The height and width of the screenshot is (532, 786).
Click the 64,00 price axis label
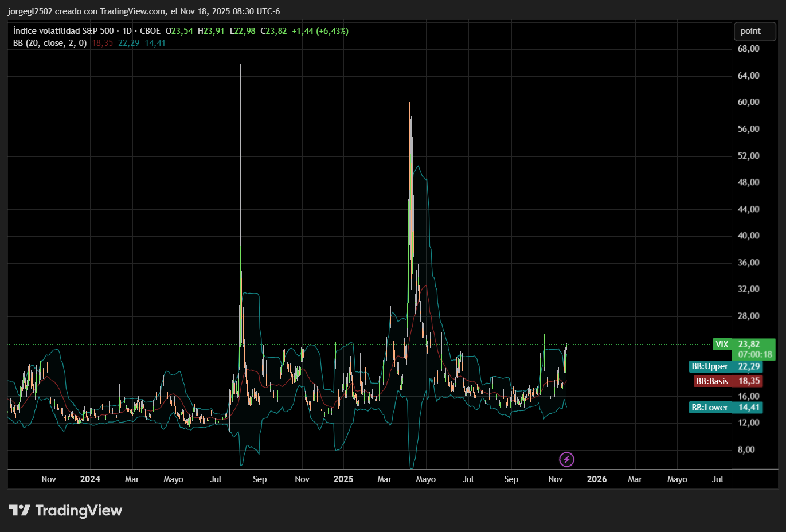coord(748,76)
